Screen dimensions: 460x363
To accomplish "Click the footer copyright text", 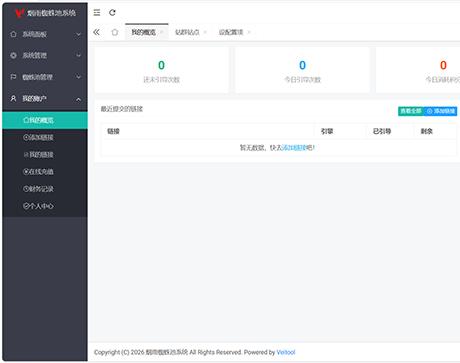I will tap(184, 352).
